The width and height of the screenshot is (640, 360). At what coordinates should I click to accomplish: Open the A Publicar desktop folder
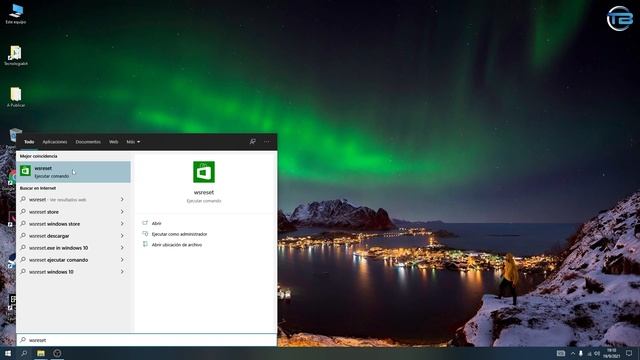16,97
